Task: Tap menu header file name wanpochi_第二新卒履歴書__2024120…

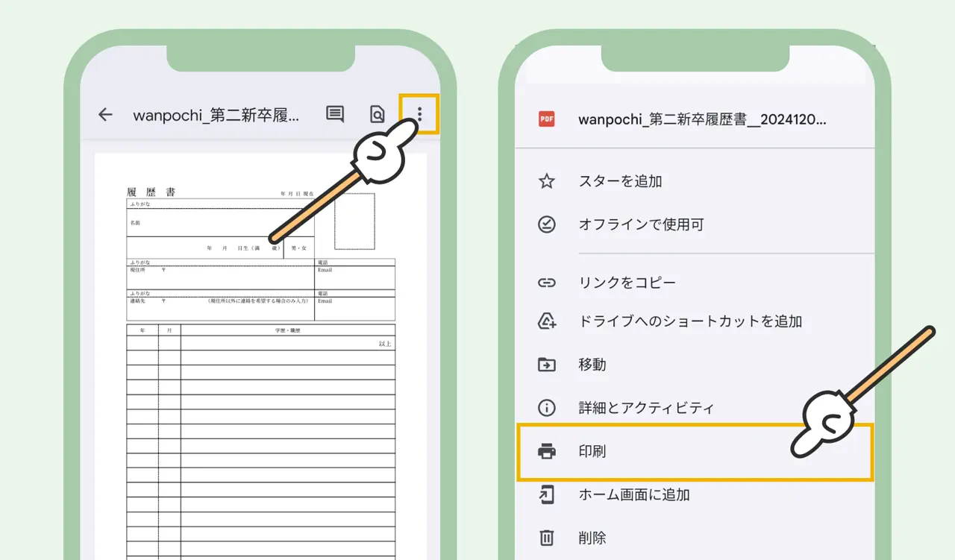Action: coord(702,119)
